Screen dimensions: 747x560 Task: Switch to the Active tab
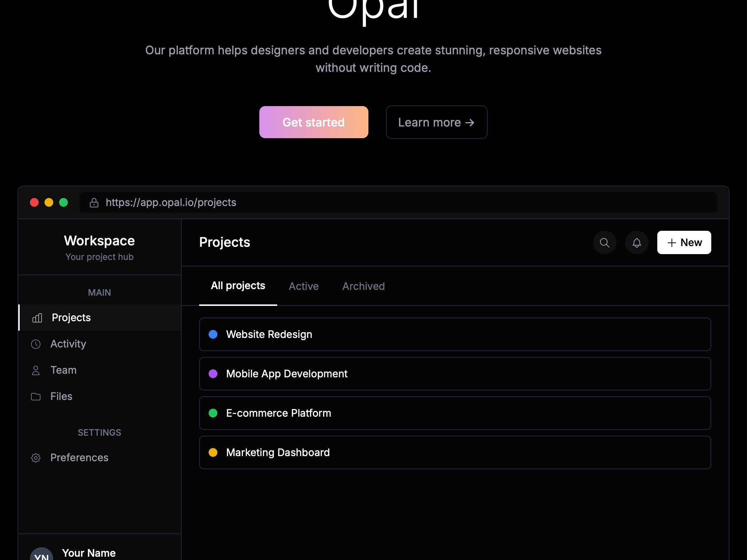303,287
